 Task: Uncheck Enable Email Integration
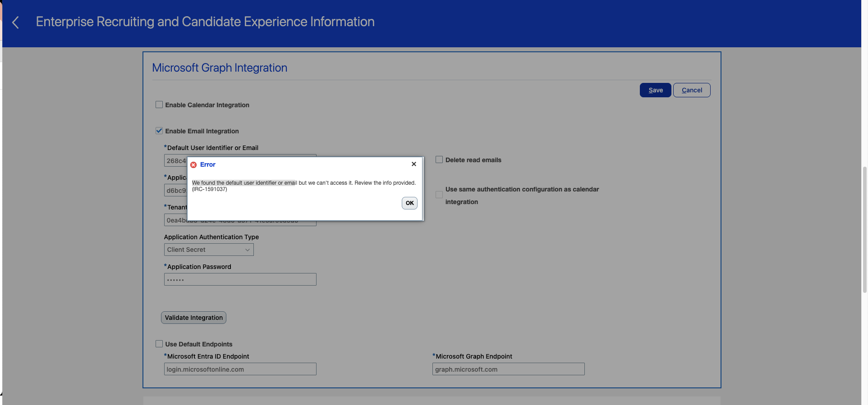pyautogui.click(x=159, y=131)
